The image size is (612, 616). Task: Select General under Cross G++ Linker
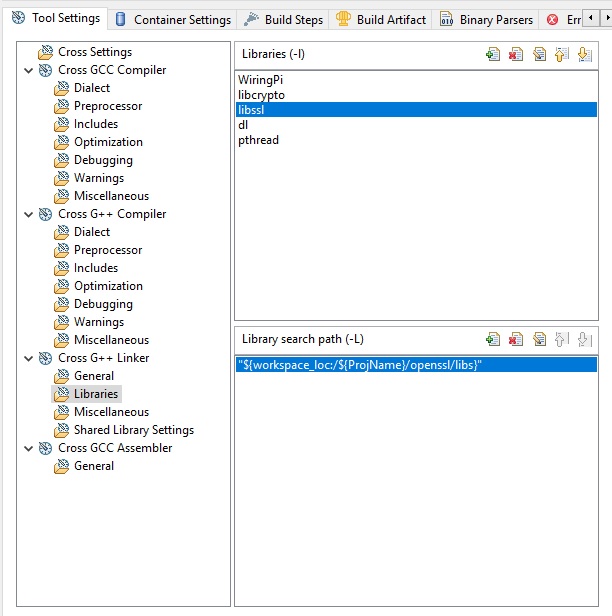click(94, 376)
